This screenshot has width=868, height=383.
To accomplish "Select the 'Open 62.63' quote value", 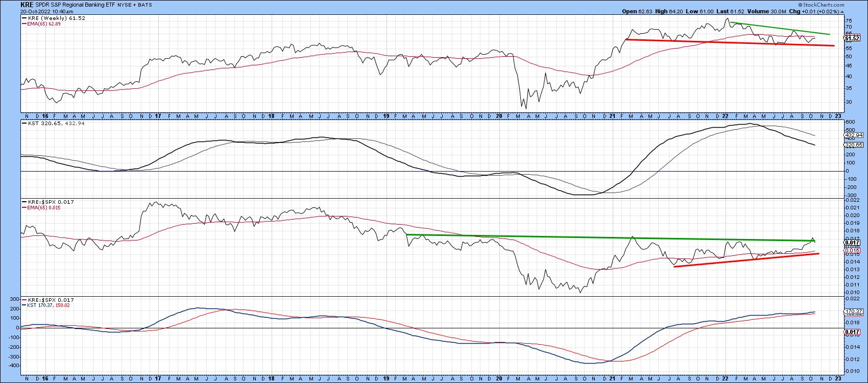I will point(637,11).
